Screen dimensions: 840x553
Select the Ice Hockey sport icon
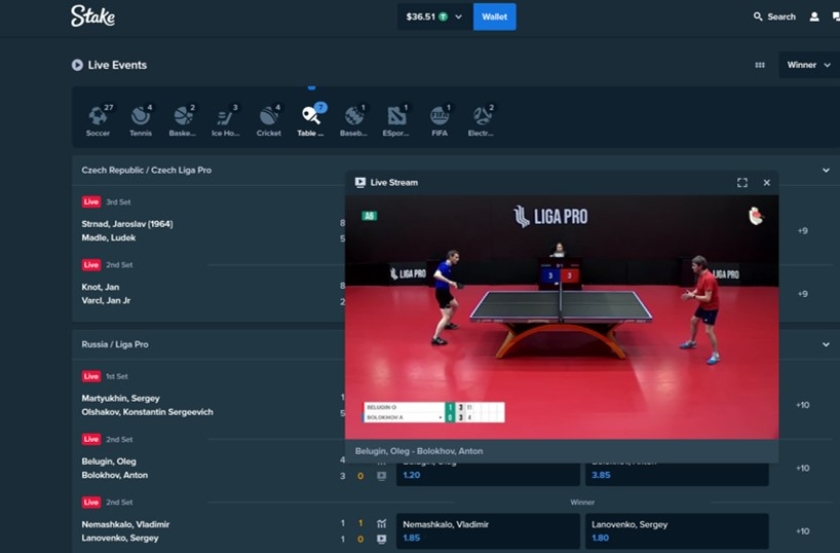(226, 121)
